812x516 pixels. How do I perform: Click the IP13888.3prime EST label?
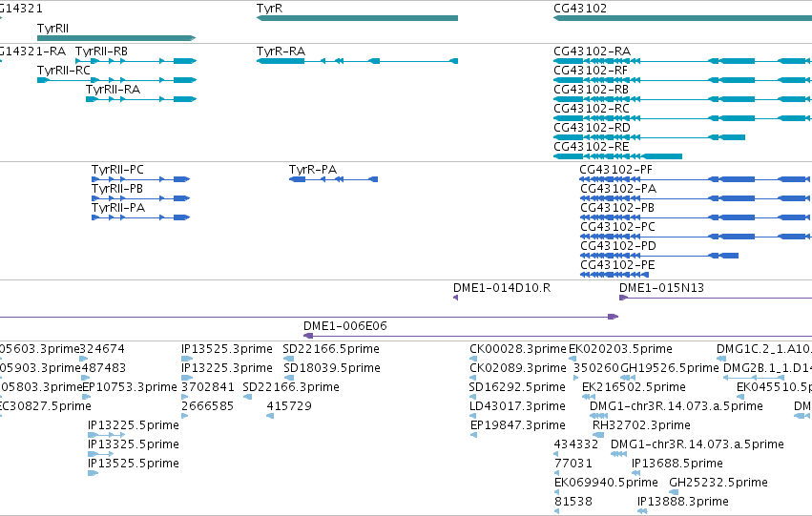pos(683,503)
